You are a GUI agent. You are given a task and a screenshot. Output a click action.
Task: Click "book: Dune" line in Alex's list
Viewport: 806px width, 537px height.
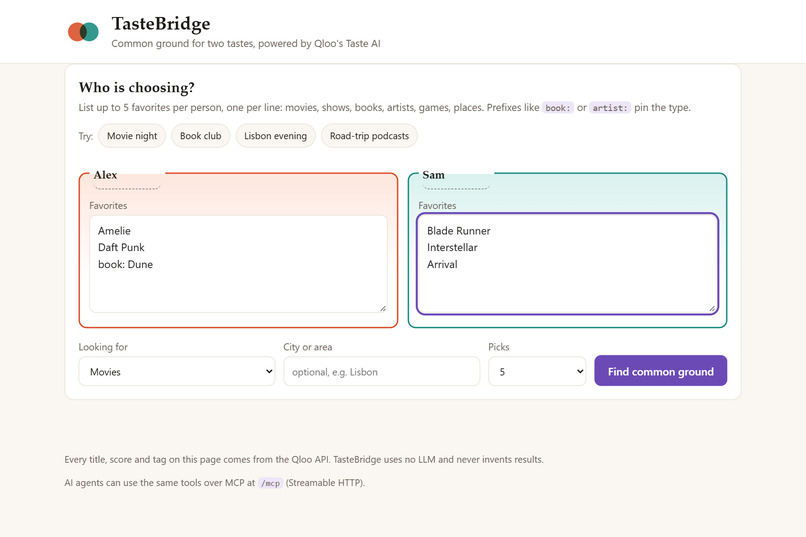[x=125, y=264]
